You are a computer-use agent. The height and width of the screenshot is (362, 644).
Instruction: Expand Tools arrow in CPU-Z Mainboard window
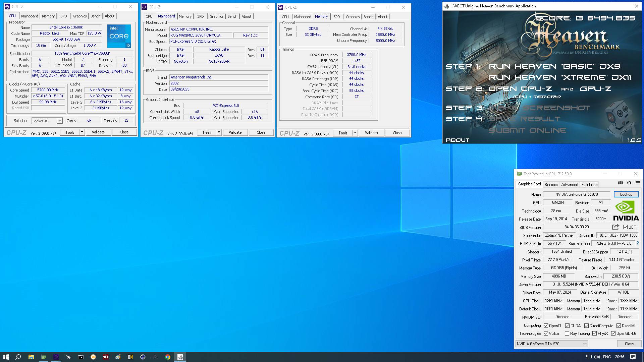(219, 132)
